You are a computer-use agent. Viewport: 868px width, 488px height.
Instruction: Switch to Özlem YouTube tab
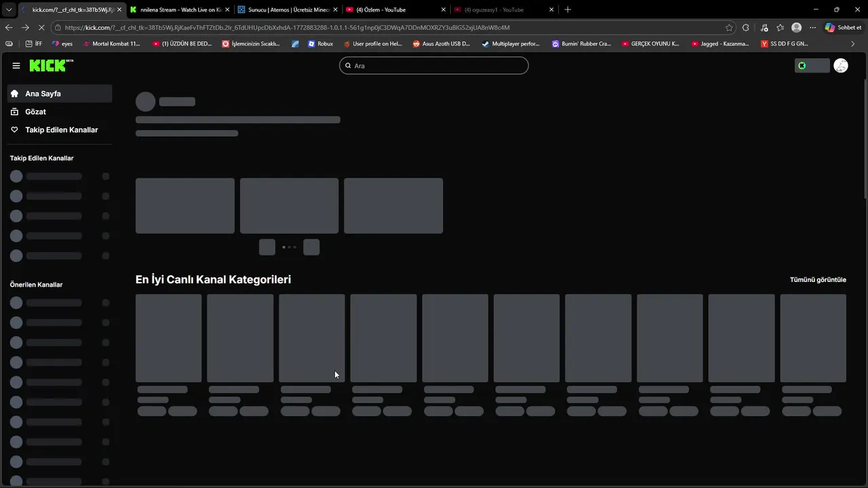395,9
